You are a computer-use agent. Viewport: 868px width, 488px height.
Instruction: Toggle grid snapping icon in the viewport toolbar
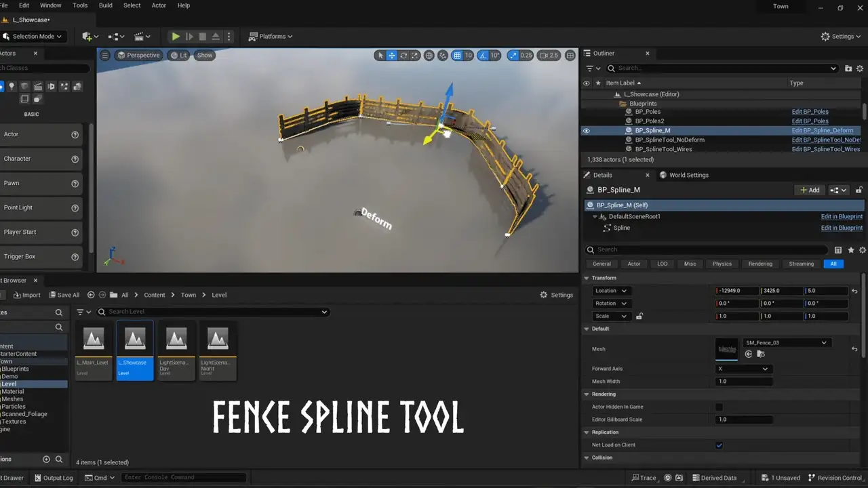[457, 56]
